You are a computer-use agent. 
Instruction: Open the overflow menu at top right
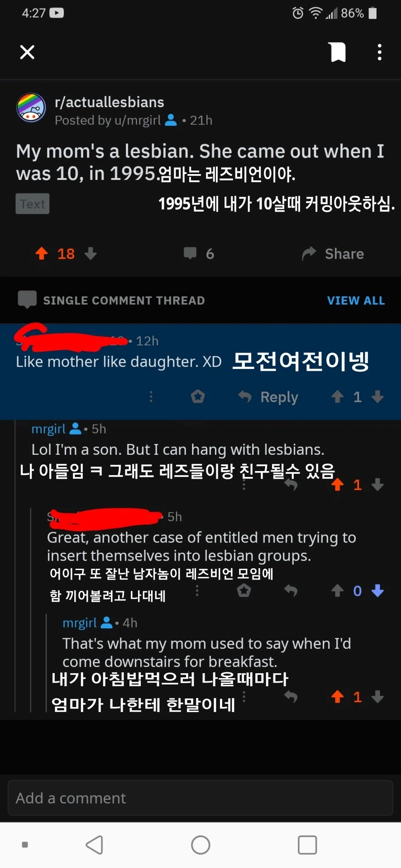point(379,52)
